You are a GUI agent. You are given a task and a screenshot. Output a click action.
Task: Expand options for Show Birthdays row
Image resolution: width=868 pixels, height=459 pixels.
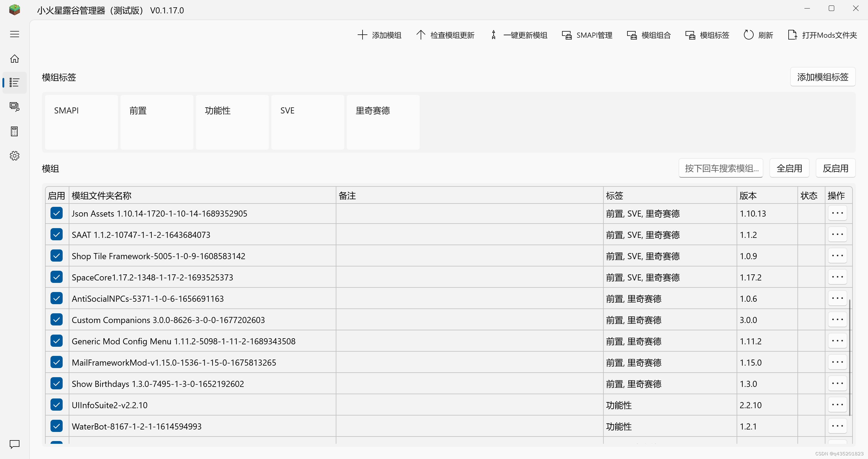837,384
